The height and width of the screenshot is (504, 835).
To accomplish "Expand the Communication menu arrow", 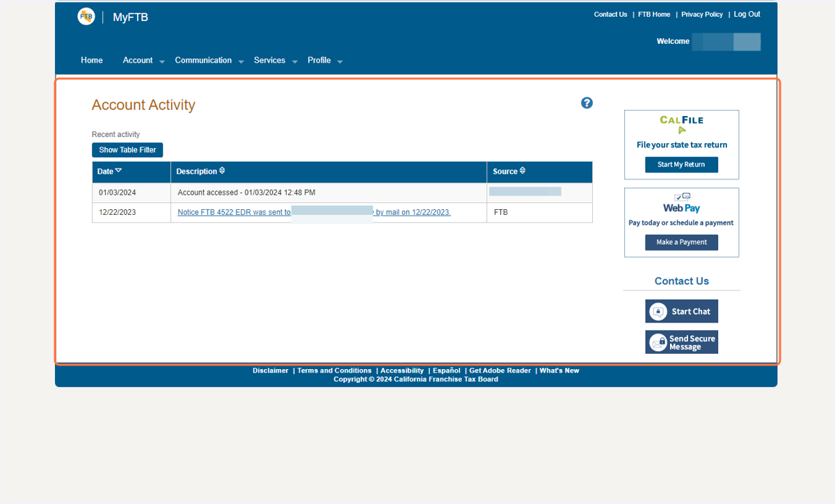I will [241, 62].
